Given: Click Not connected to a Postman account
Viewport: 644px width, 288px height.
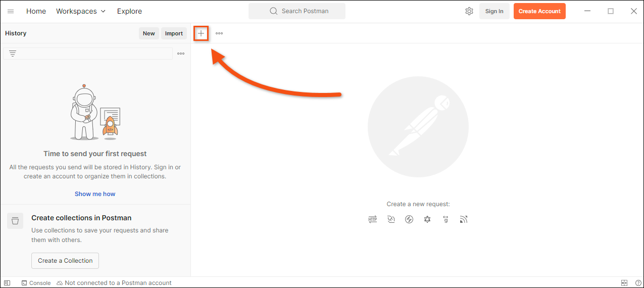Looking at the screenshot, I should 114,283.
